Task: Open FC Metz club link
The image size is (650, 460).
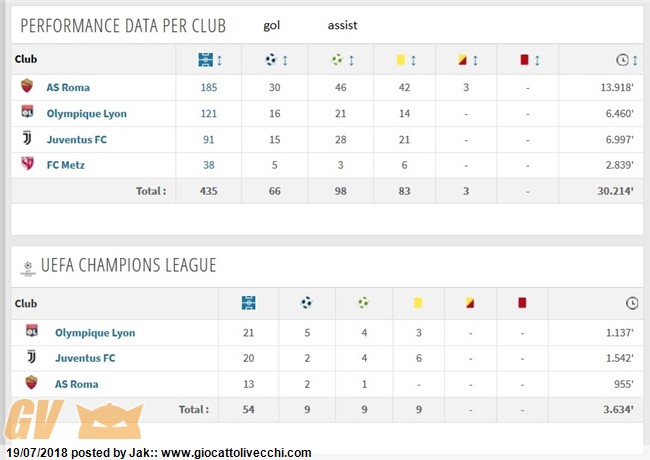Action: (x=65, y=165)
